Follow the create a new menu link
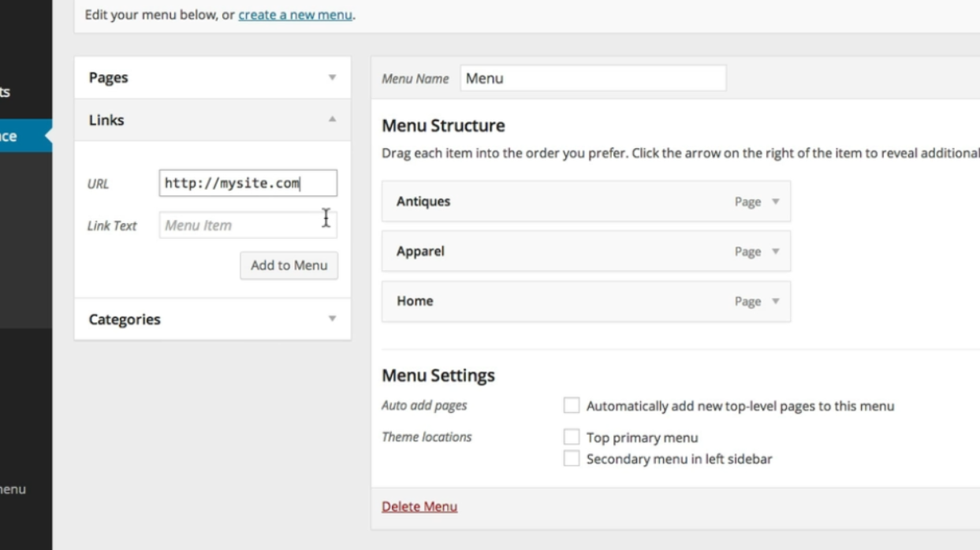The height and width of the screenshot is (550, 980). coord(295,14)
